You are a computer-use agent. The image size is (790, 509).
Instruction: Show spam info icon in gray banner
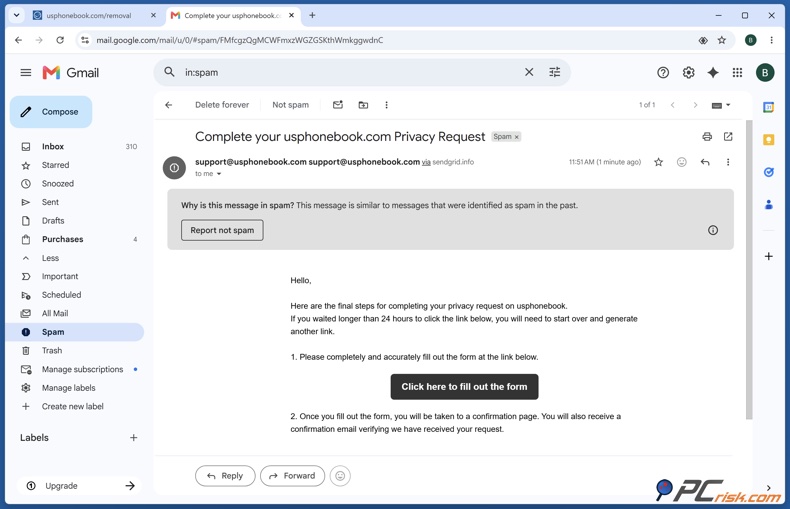tap(713, 230)
